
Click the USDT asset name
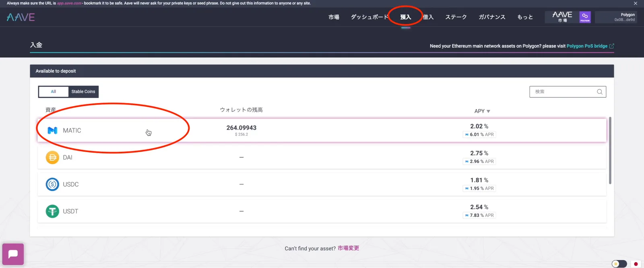[x=70, y=211]
